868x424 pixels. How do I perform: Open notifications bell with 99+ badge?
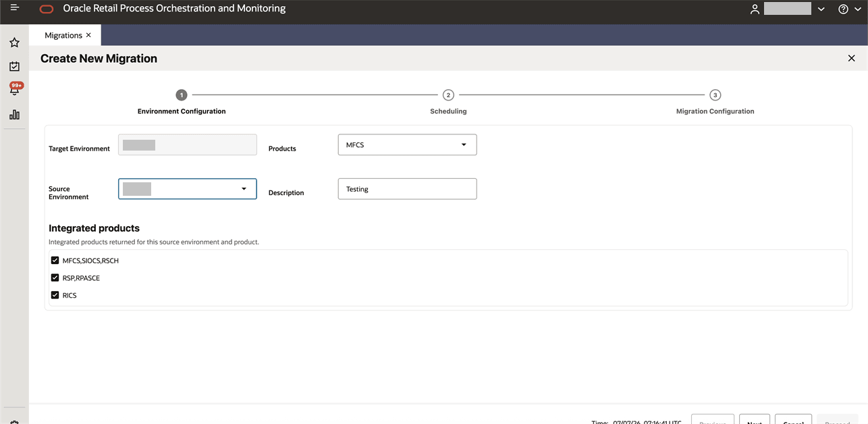15,90
